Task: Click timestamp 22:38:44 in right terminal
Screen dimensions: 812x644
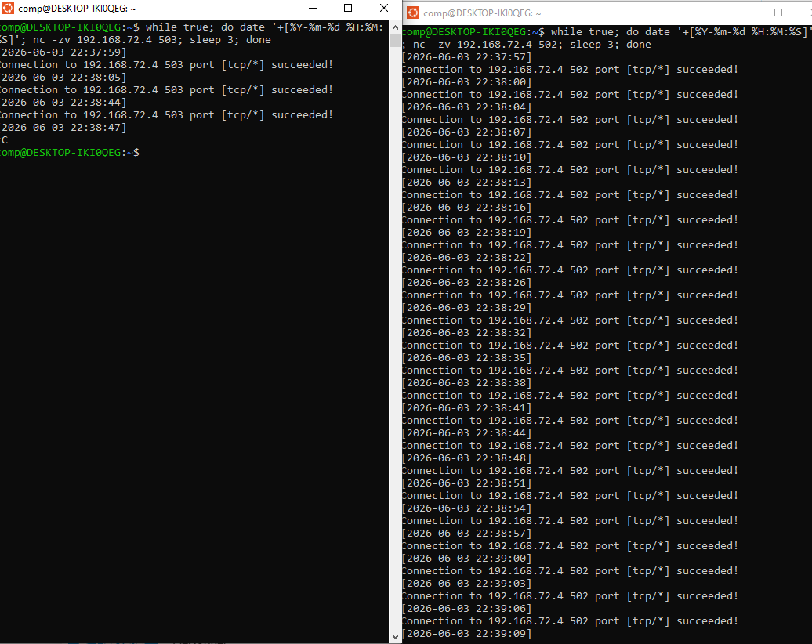Action: point(467,432)
